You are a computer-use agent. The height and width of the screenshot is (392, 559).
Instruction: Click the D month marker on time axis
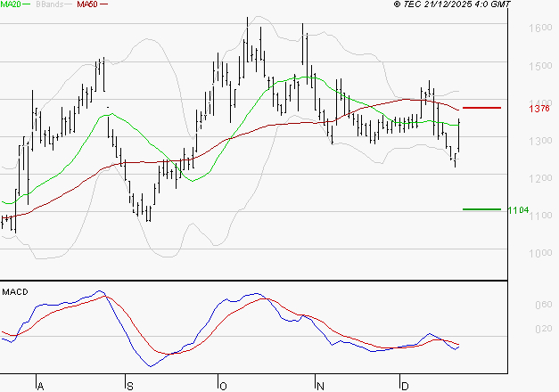coord(405,387)
